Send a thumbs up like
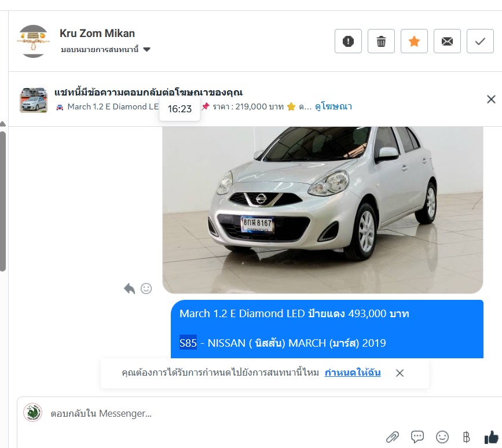The width and height of the screenshot is (502, 448). pos(492,437)
